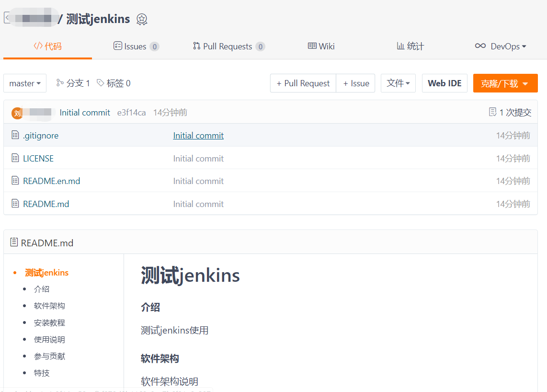
Task: Click the Pull Requests count badge 0
Action: coord(260,46)
